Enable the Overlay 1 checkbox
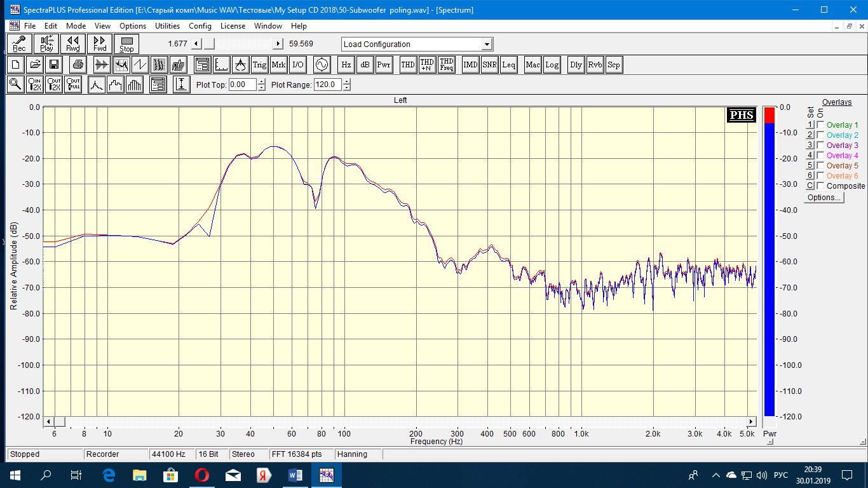This screenshot has width=868, height=488. pyautogui.click(x=820, y=125)
